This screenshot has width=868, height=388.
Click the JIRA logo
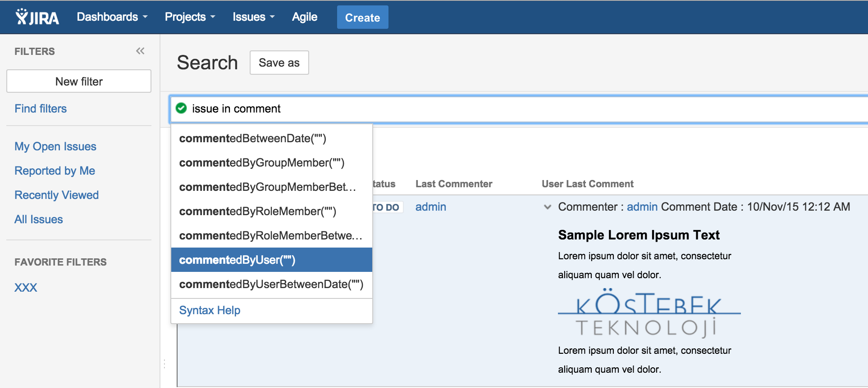37,17
